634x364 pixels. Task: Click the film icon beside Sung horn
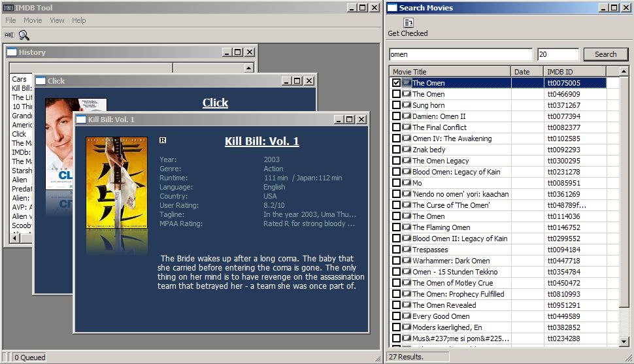tap(407, 105)
